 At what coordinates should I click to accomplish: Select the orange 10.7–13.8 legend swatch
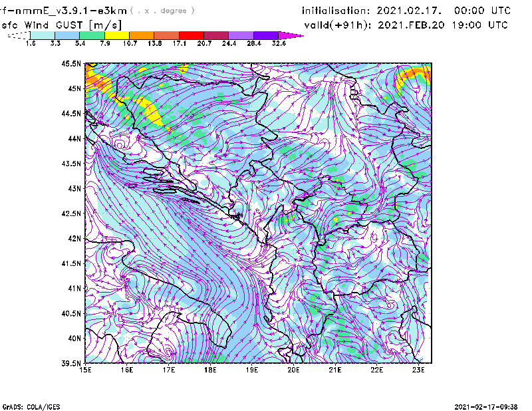(142, 35)
